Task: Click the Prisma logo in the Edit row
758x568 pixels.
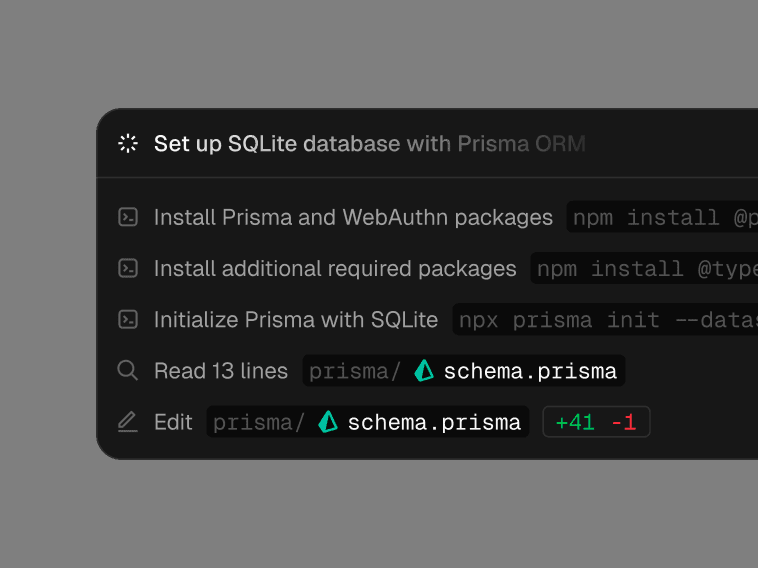Action: click(x=328, y=422)
